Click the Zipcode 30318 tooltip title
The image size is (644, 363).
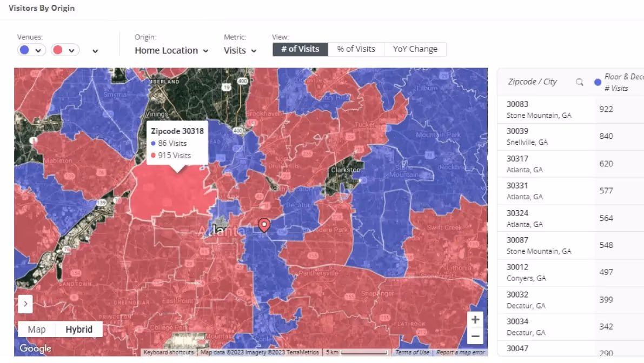tap(177, 131)
